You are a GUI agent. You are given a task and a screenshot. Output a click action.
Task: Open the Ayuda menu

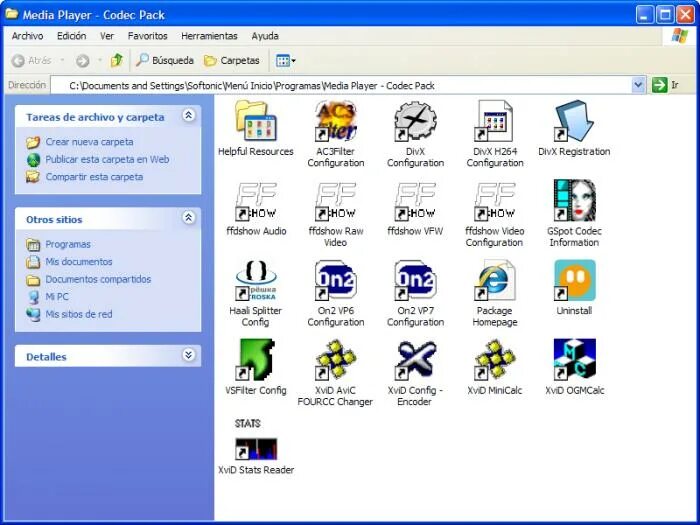tap(265, 36)
